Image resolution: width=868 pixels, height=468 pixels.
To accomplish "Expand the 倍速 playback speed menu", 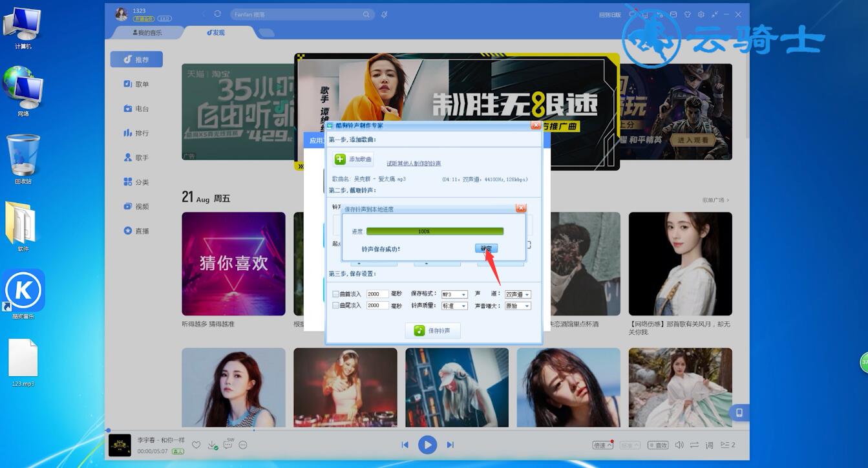I will pyautogui.click(x=602, y=445).
